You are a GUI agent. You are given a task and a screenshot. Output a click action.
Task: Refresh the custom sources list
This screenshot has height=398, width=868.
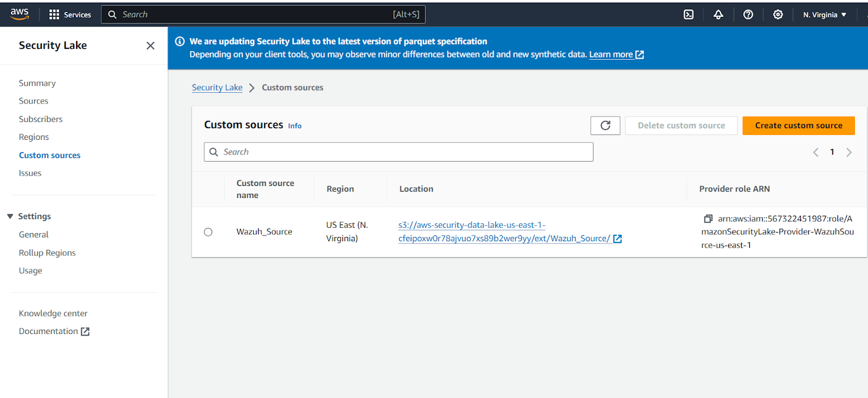click(605, 125)
